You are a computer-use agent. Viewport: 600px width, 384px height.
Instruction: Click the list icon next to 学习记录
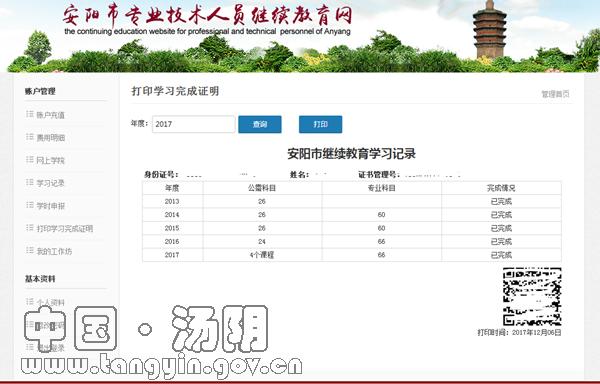29,182
